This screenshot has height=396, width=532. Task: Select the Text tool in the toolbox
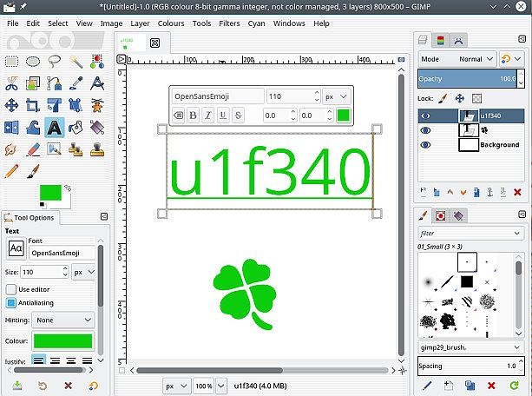click(x=54, y=127)
